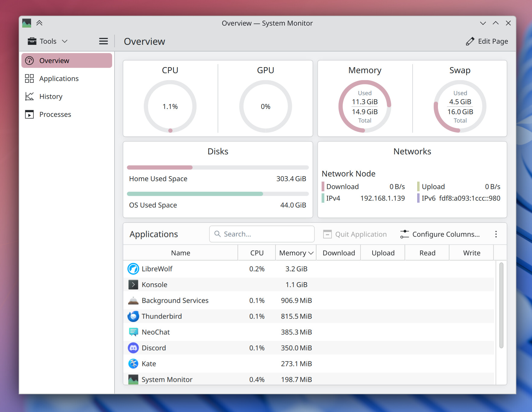Click the keep-above double chevron titlebar icon
Viewport: 532px width, 412px height.
tap(39, 23)
